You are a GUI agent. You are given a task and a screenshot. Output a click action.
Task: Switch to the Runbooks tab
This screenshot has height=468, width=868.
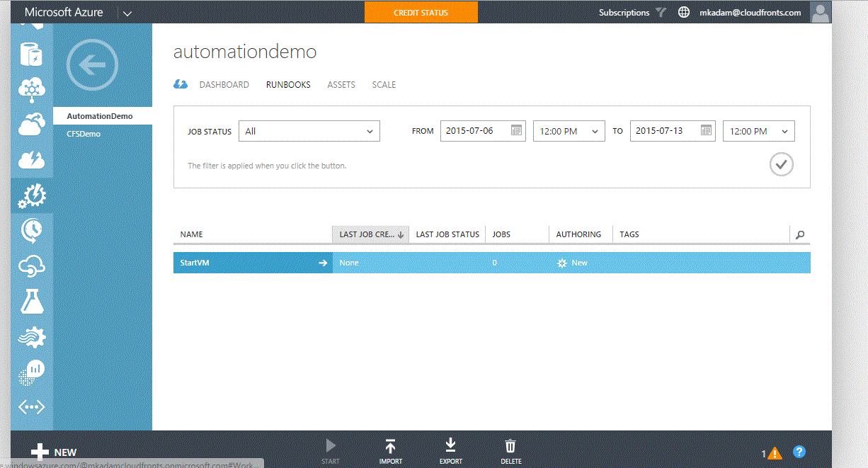pos(288,85)
